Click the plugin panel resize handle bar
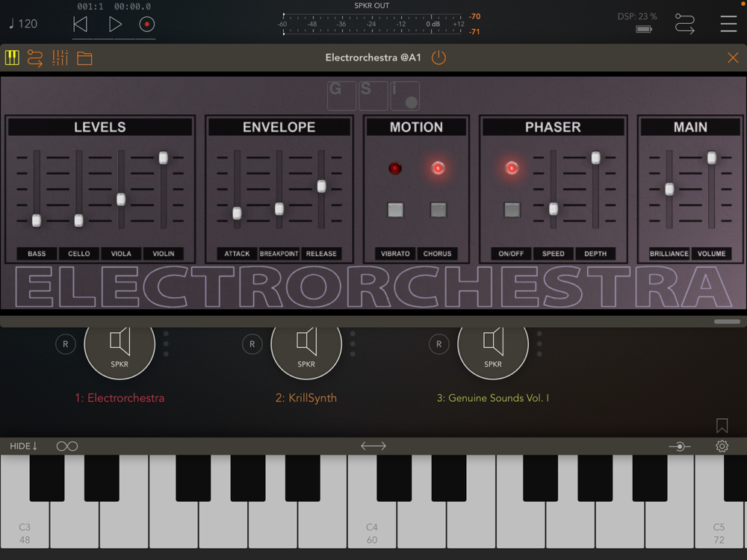 click(x=727, y=321)
